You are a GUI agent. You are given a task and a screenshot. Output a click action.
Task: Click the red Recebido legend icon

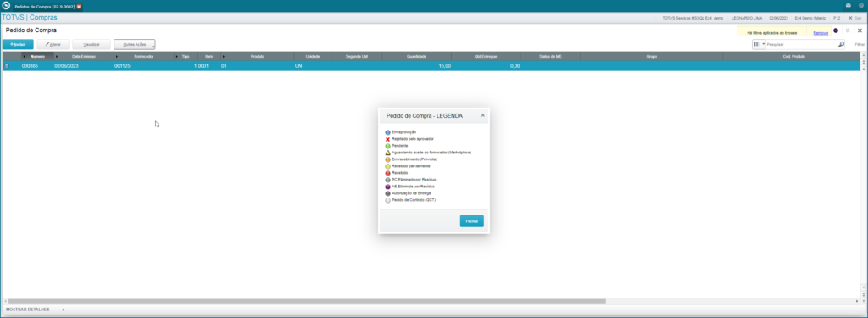click(x=387, y=173)
